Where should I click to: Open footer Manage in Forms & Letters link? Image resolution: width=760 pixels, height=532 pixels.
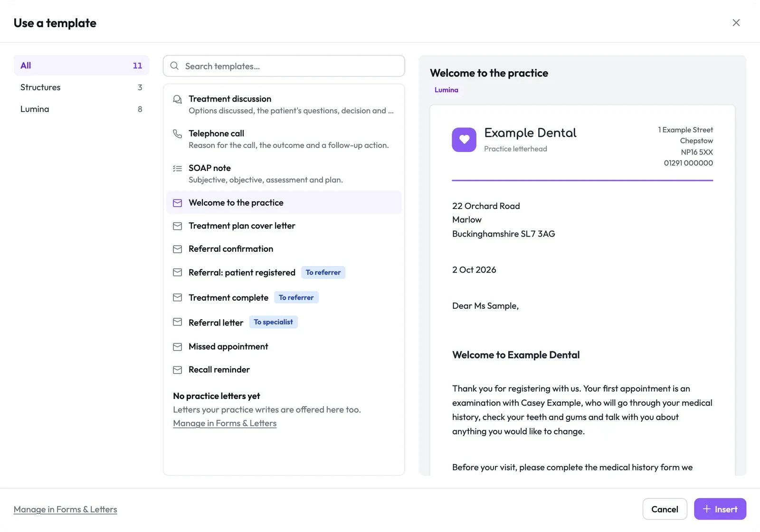click(x=65, y=509)
